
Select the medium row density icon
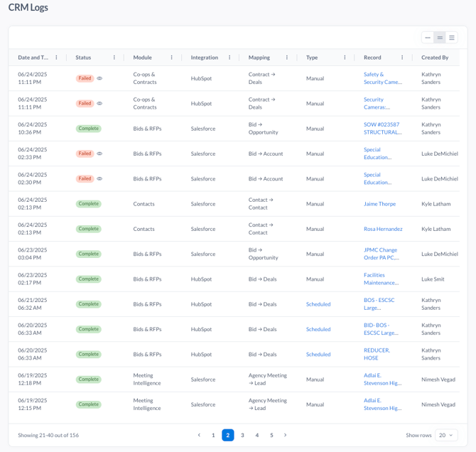tap(440, 38)
